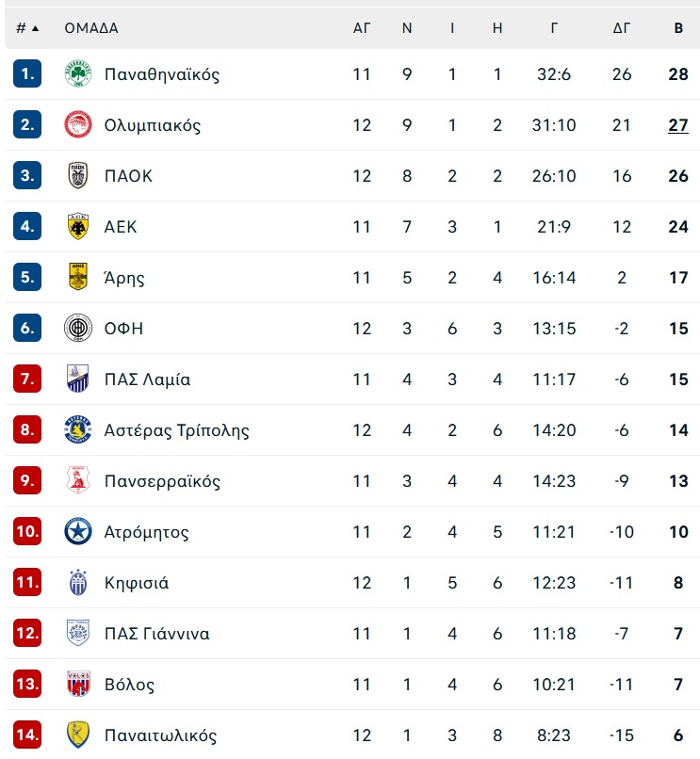Click the Άρης yellow badge
700x759 pixels.
(x=78, y=277)
